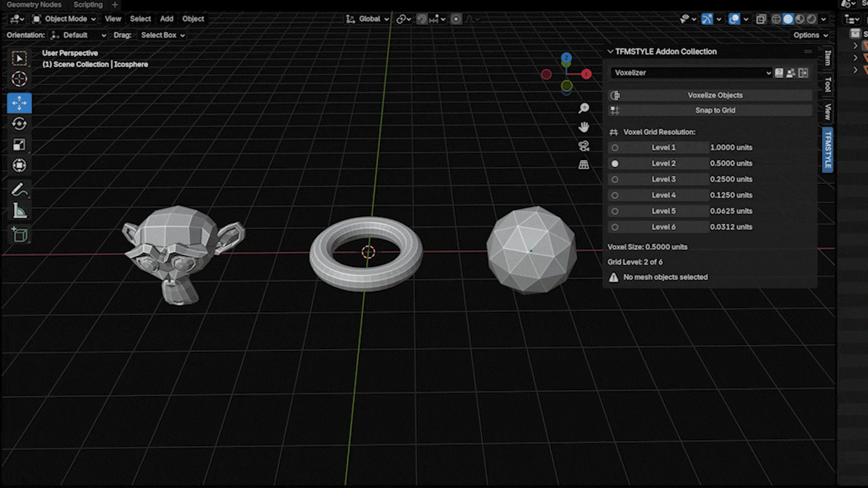
Task: Choose Level 6 radio button
Action: pos(615,227)
